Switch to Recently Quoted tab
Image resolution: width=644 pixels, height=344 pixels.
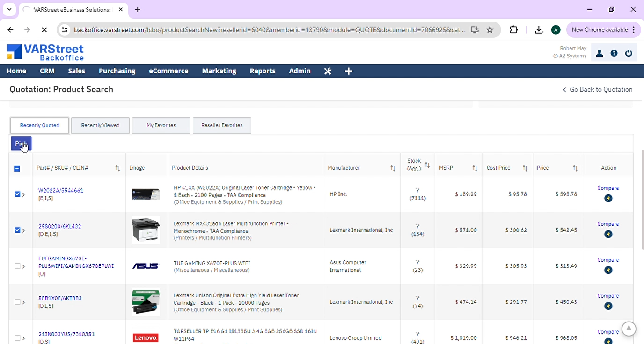coord(40,125)
